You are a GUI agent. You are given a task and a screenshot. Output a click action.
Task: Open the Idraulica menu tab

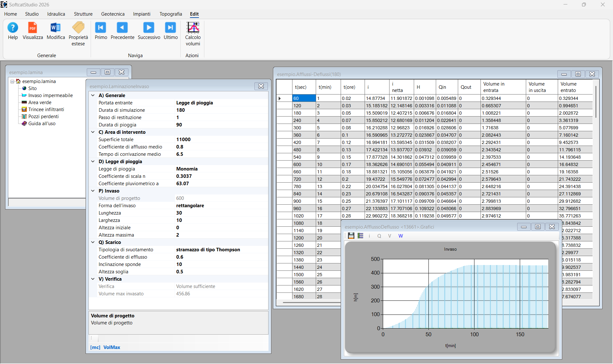56,14
